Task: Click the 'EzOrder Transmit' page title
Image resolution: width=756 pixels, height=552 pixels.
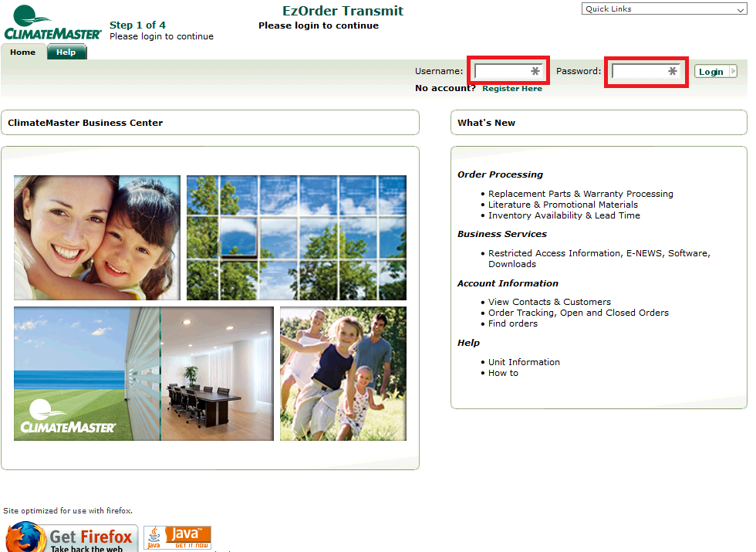Action: 343,11
